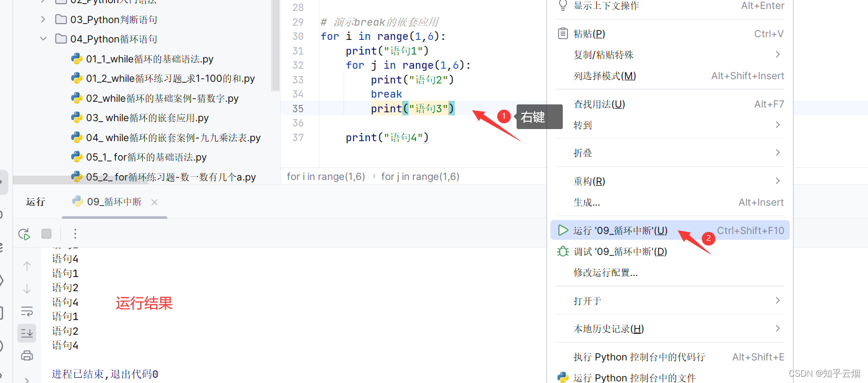
Task: Choose 显示上下文操作 in context menu
Action: tap(670, 6)
